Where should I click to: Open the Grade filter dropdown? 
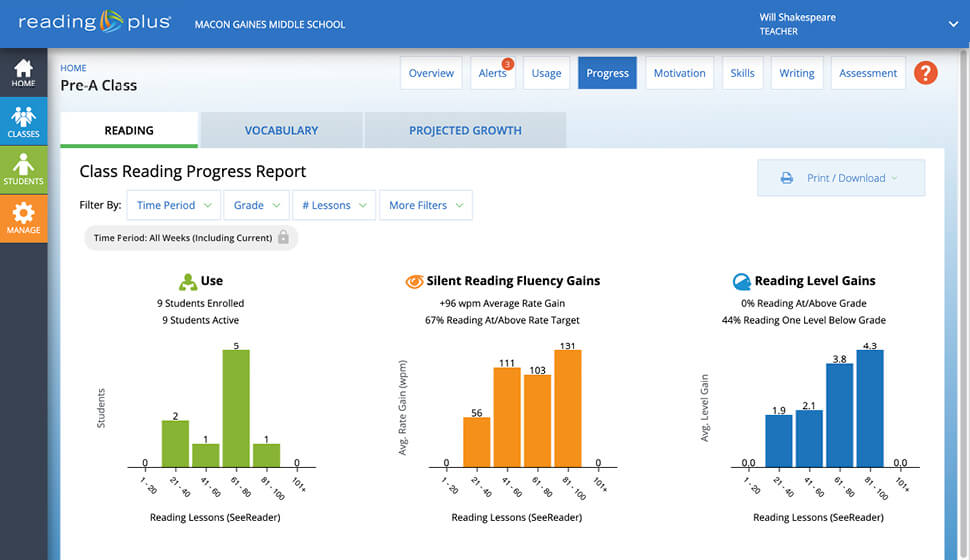tap(256, 205)
